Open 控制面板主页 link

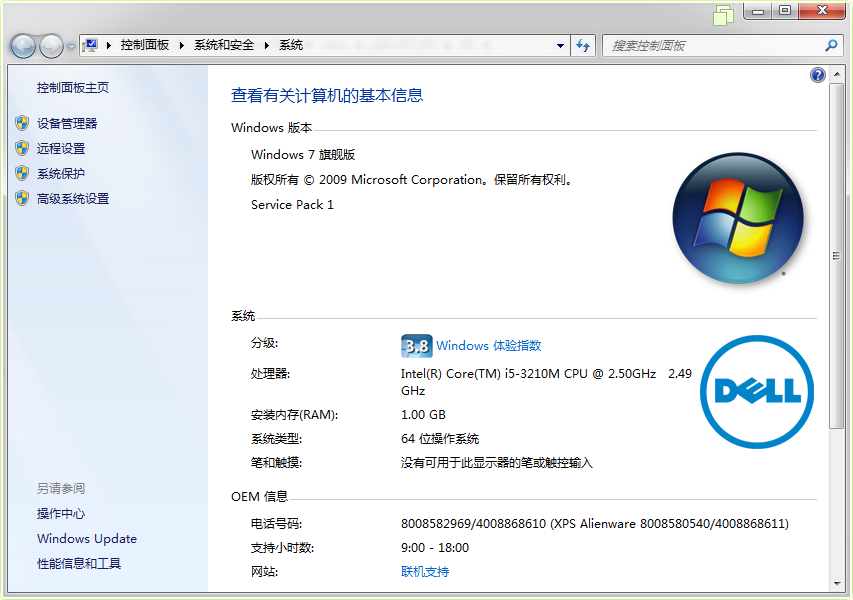point(73,88)
